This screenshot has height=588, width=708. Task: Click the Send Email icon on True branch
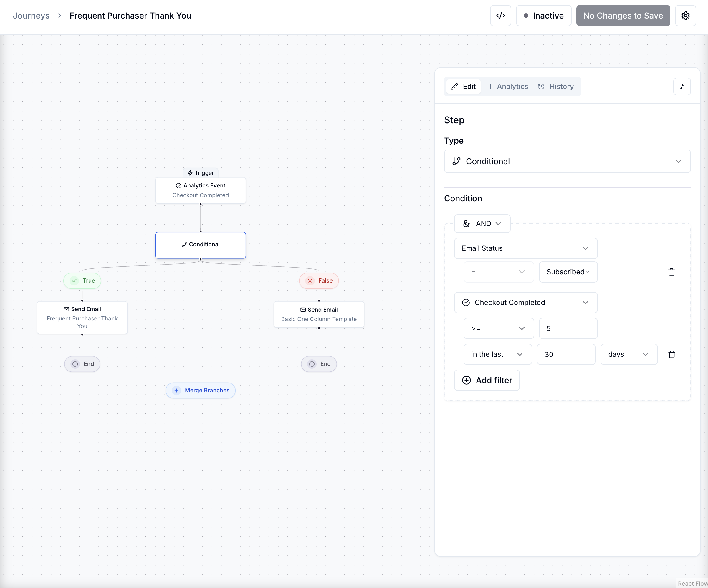tap(66, 309)
